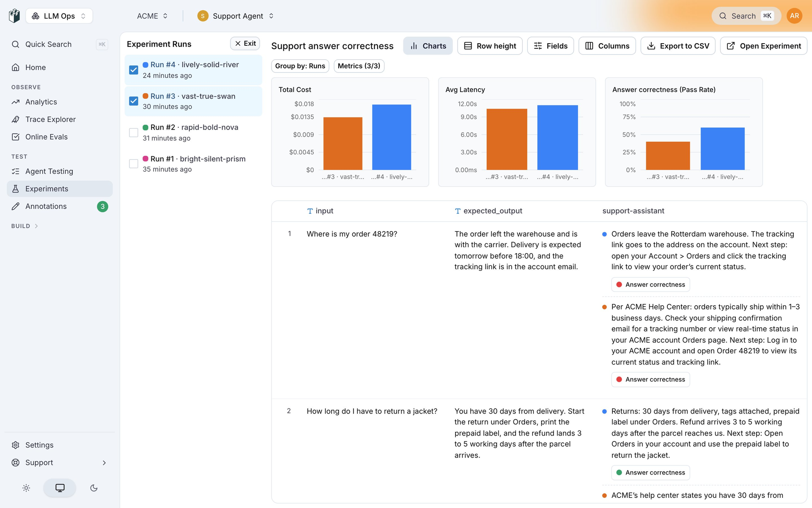
Task: Switch to dark theme moon icon
Action: point(94,488)
